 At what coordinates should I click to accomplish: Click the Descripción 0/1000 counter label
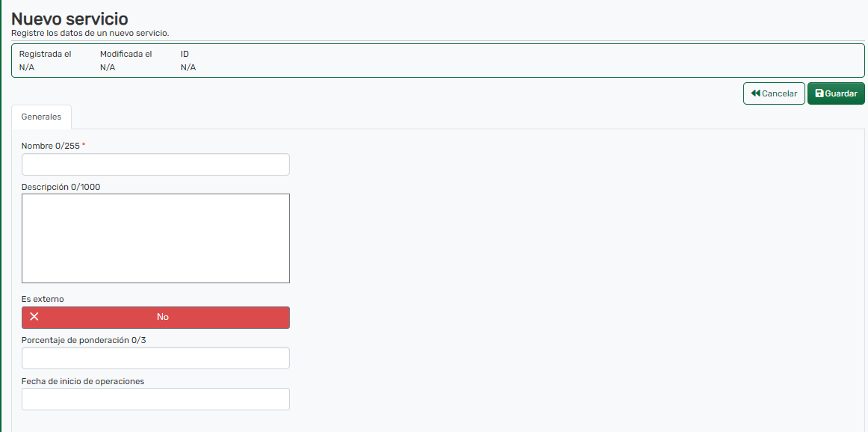point(61,187)
